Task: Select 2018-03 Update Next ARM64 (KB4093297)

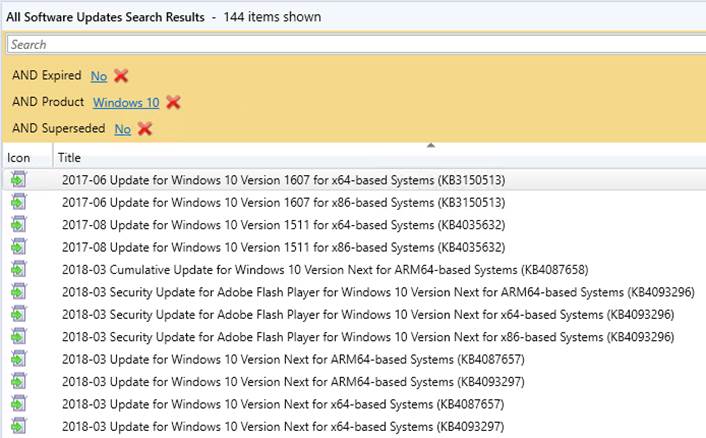Action: point(293,382)
